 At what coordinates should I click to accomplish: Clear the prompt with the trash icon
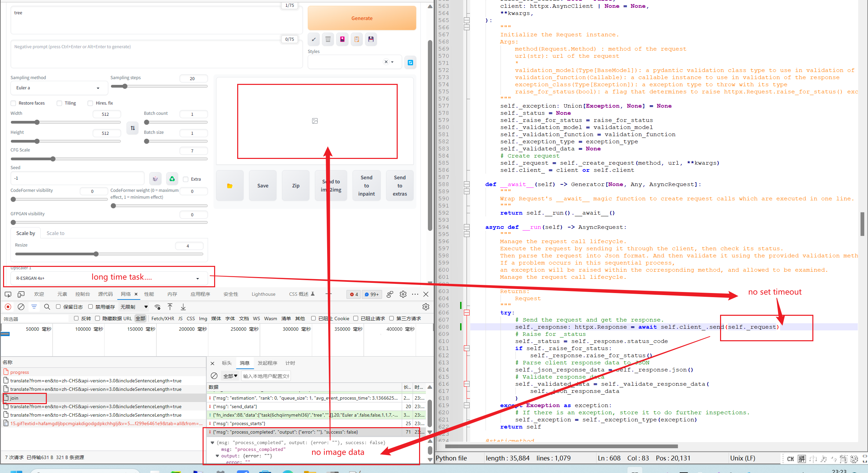click(x=328, y=39)
